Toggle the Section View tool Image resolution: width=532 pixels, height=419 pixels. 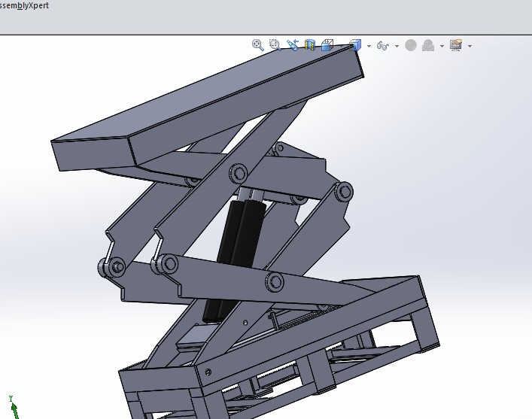(310, 45)
